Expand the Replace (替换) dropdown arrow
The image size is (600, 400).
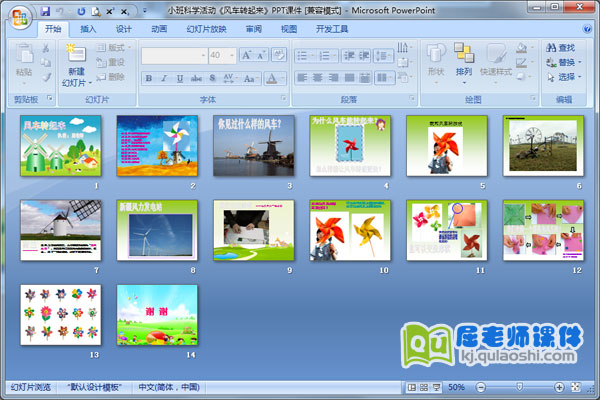581,62
